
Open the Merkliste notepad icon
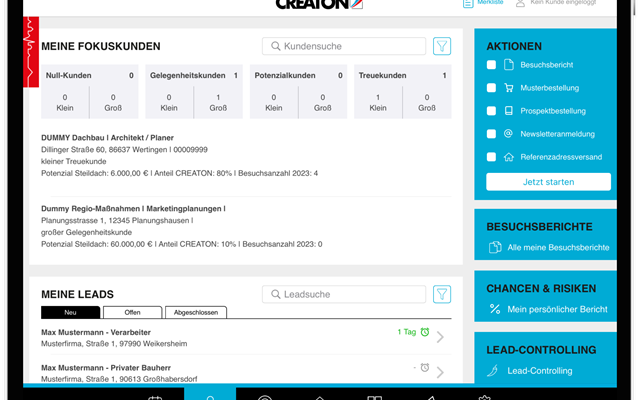point(468,3)
